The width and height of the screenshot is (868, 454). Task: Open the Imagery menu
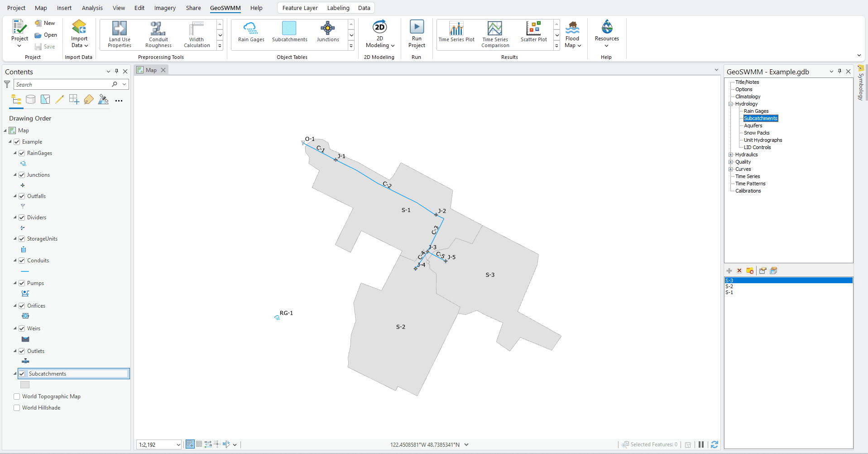[x=164, y=8]
